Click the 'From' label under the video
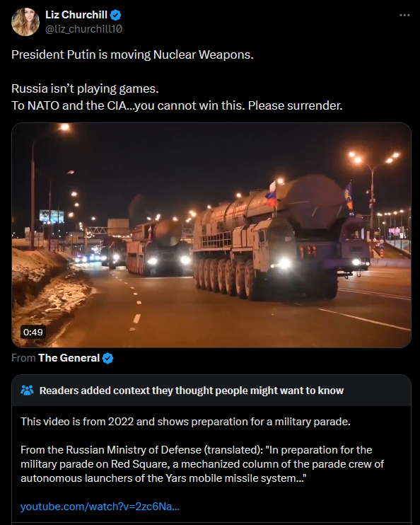420x525 pixels. point(23,358)
